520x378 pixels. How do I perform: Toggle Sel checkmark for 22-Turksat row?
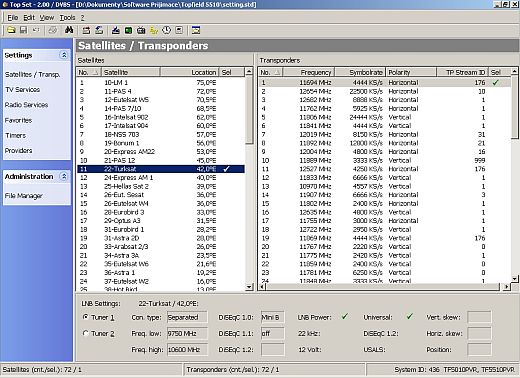pos(227,169)
